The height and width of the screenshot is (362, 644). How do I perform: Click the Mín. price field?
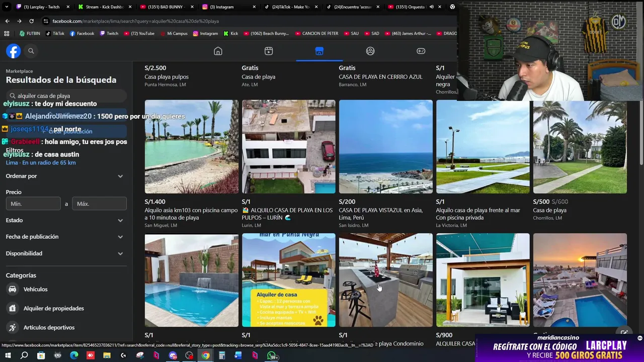33,204
